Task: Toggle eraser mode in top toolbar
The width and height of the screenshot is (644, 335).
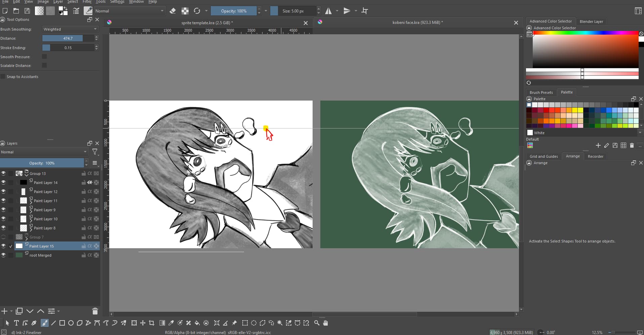Action: (173, 11)
